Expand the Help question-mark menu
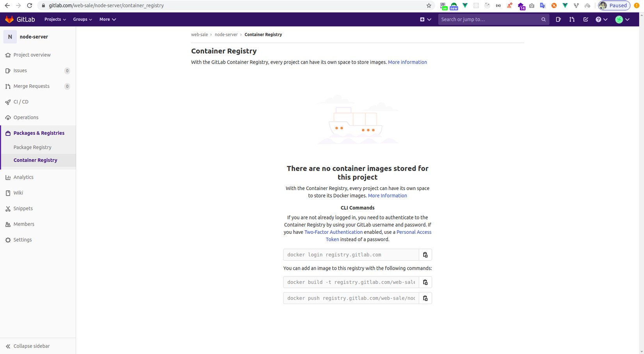644x354 pixels. pyautogui.click(x=601, y=20)
